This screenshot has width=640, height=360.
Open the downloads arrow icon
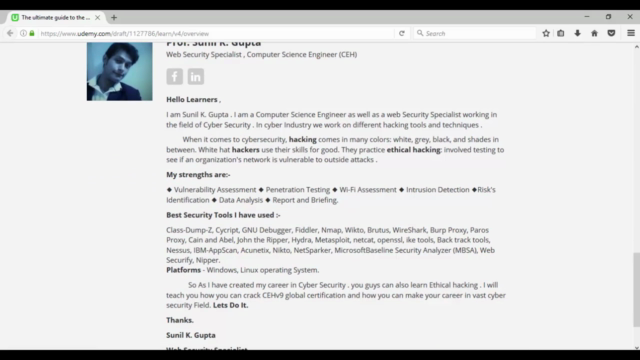(578, 33)
